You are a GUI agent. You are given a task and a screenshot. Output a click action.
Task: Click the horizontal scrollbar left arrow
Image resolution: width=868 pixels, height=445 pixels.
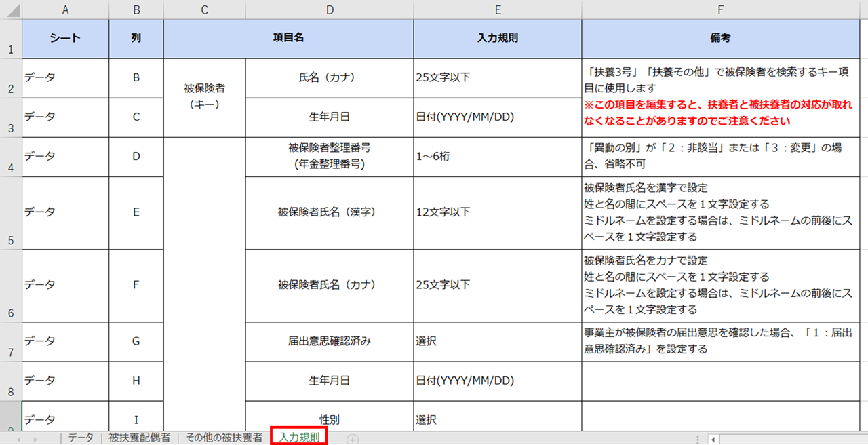713,439
